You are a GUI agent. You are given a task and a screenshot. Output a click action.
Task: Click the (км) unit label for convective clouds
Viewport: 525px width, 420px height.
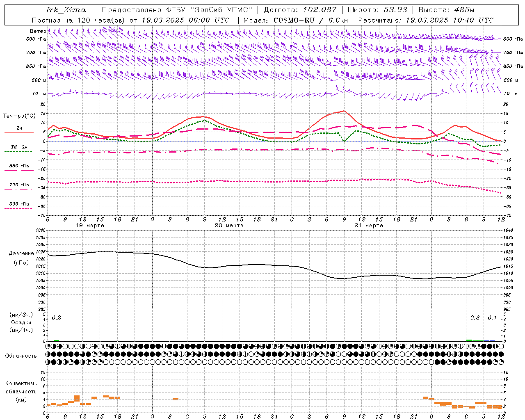(x=21, y=399)
